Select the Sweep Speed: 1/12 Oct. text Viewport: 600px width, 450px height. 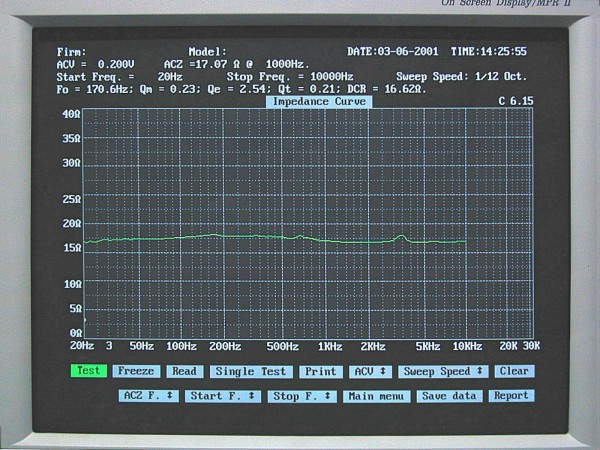(x=461, y=77)
